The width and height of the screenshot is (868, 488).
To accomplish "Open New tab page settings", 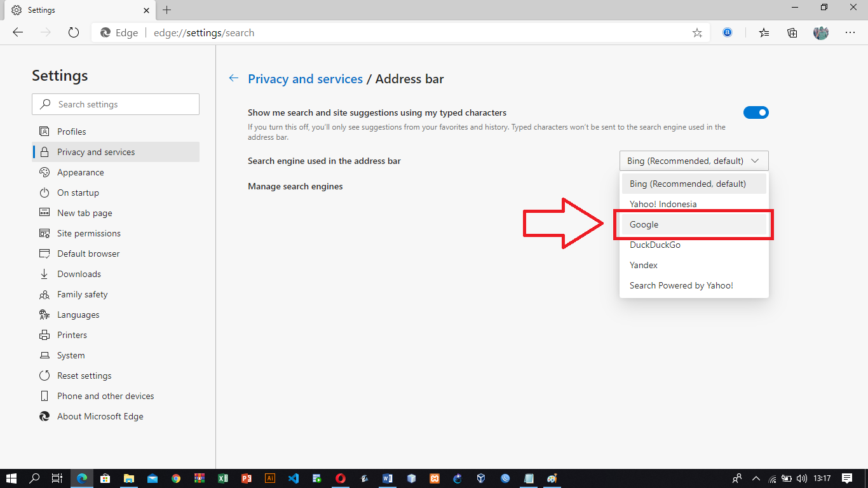I will [x=116, y=213].
